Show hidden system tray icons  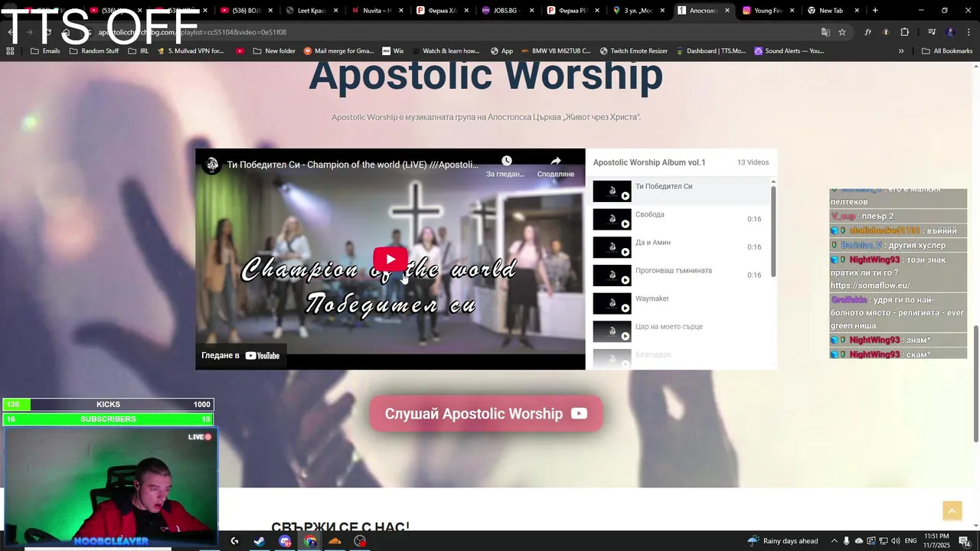(835, 541)
